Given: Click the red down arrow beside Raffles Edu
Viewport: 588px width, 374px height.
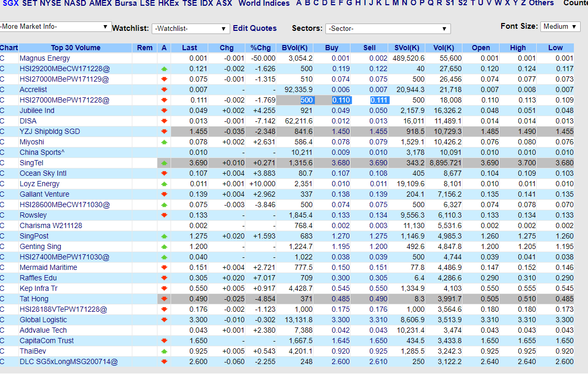Looking at the screenshot, I should 164,278.
